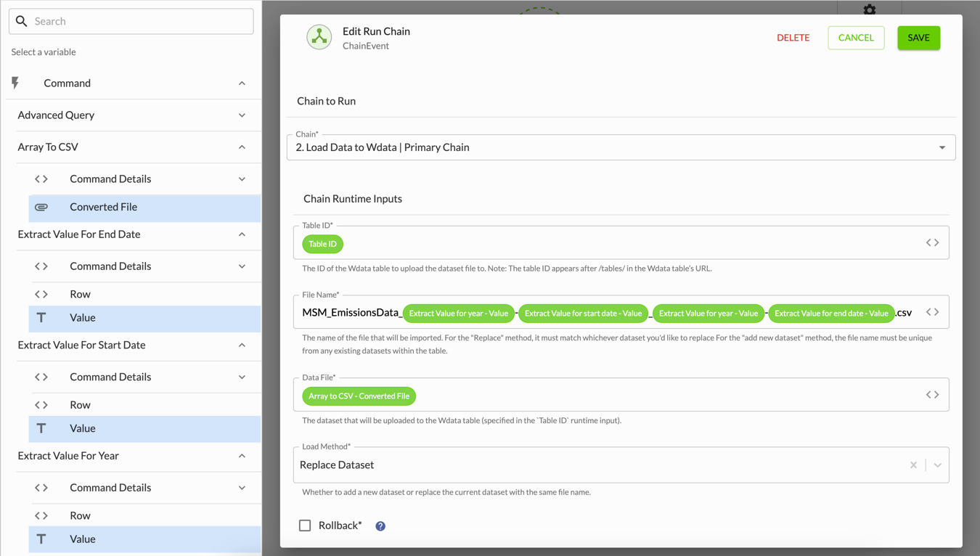Click Extract Value for start date chip

point(583,314)
